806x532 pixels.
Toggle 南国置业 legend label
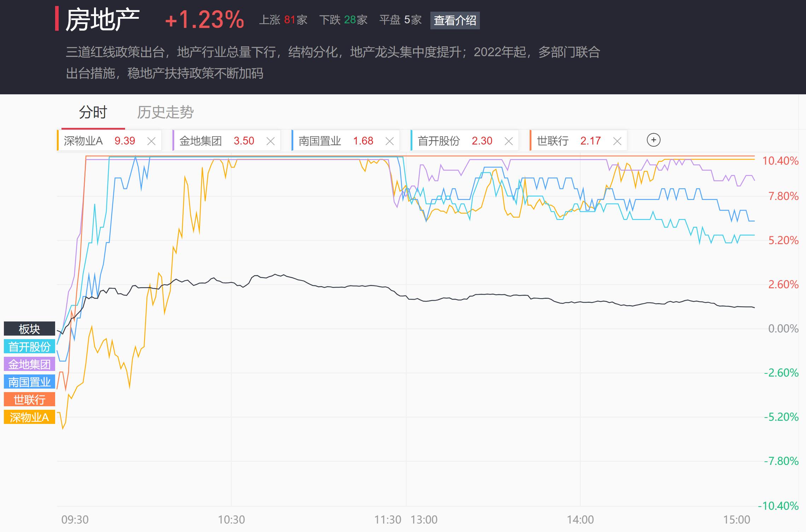[29, 382]
